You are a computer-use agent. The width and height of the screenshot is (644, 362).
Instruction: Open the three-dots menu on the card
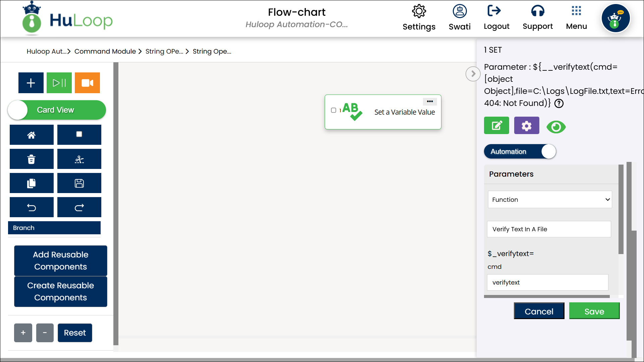[430, 102]
